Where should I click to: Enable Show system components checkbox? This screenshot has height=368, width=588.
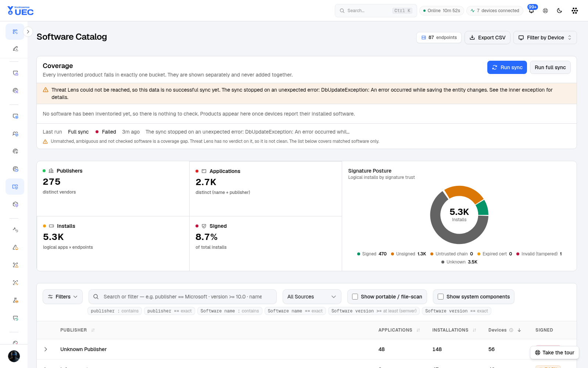point(441,297)
